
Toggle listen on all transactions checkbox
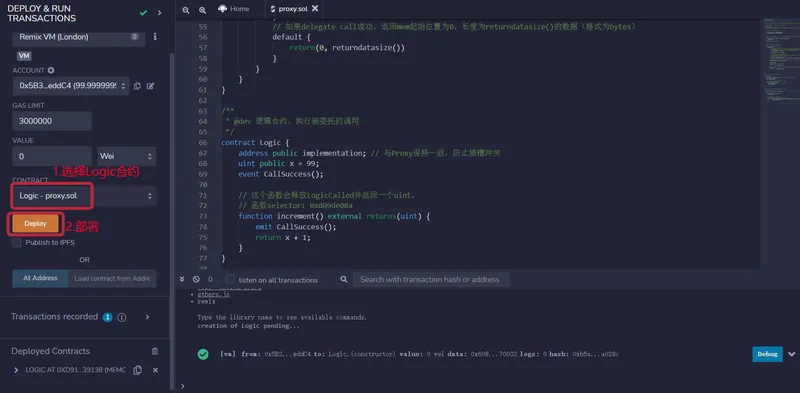tap(230, 280)
